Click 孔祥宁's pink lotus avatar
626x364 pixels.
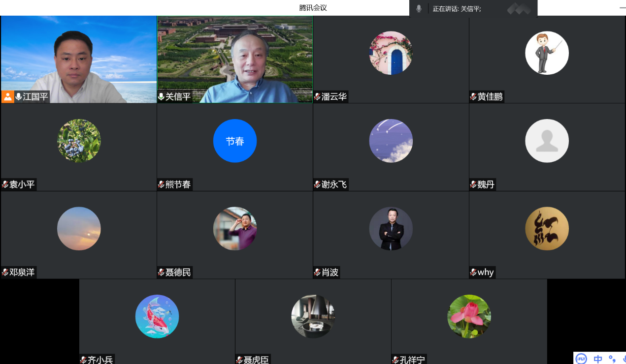click(469, 316)
